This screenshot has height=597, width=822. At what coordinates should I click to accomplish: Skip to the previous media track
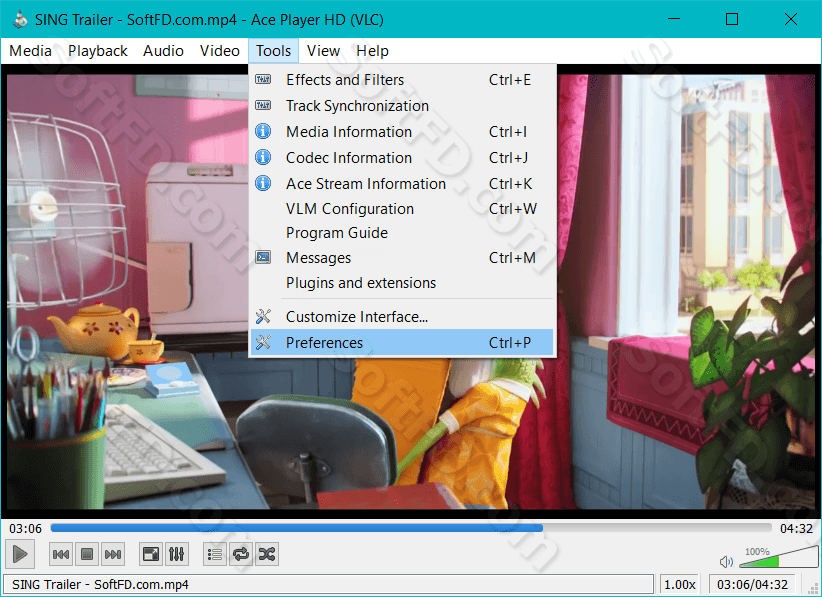(61, 554)
